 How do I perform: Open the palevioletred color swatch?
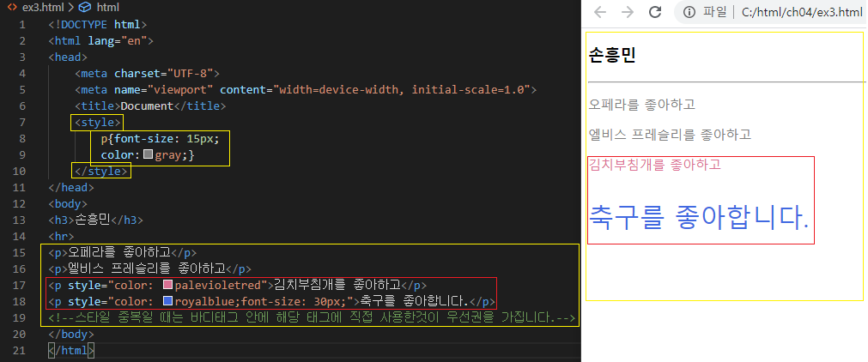[x=168, y=286]
